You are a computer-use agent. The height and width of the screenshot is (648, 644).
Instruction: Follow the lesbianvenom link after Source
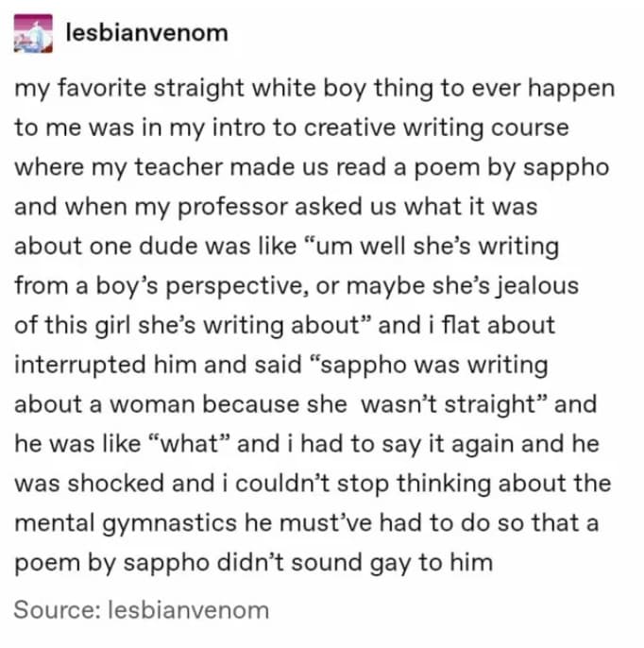pyautogui.click(x=188, y=609)
